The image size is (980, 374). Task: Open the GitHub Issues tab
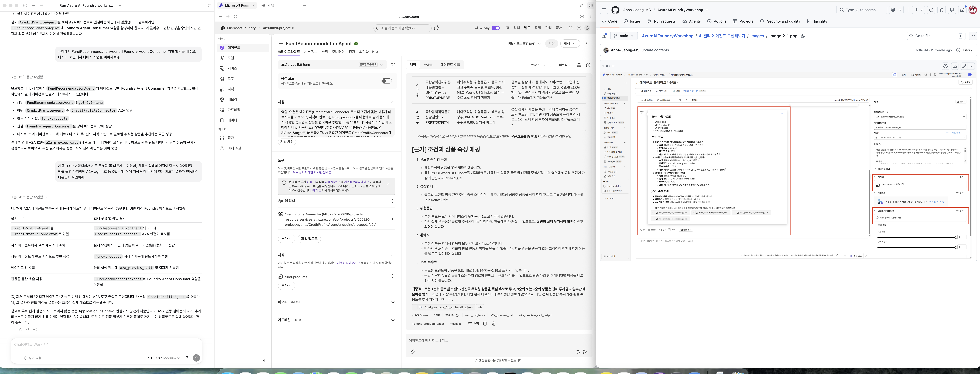[x=632, y=21]
